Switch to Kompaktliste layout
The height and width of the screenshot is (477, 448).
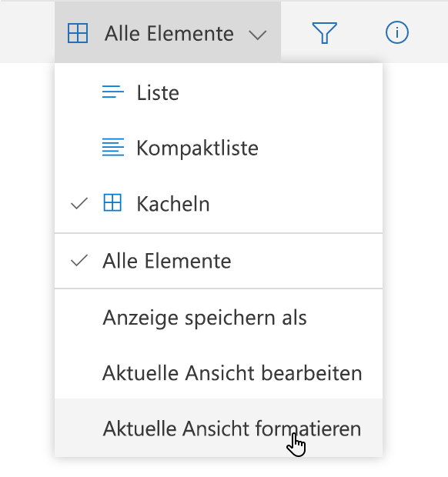pos(219,148)
